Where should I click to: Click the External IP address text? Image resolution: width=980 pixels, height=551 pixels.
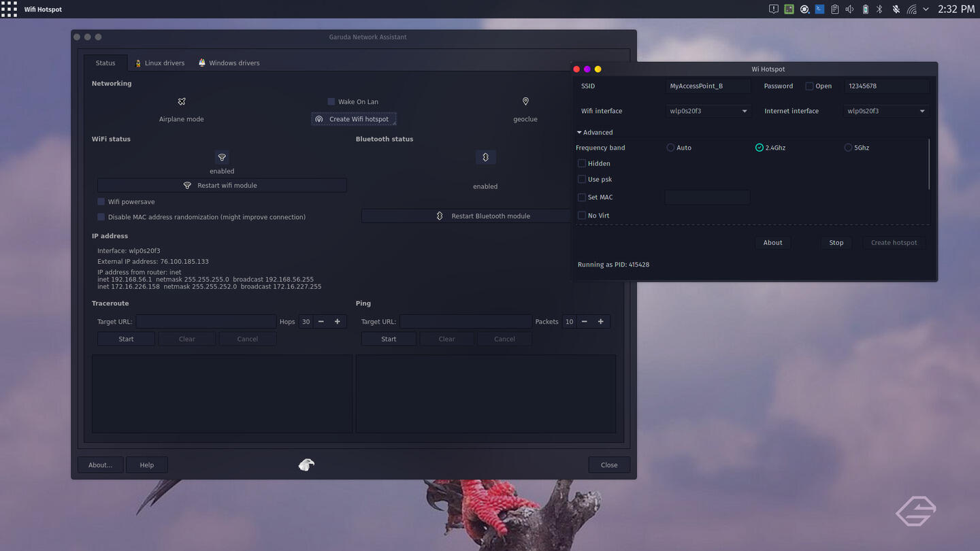click(x=153, y=261)
